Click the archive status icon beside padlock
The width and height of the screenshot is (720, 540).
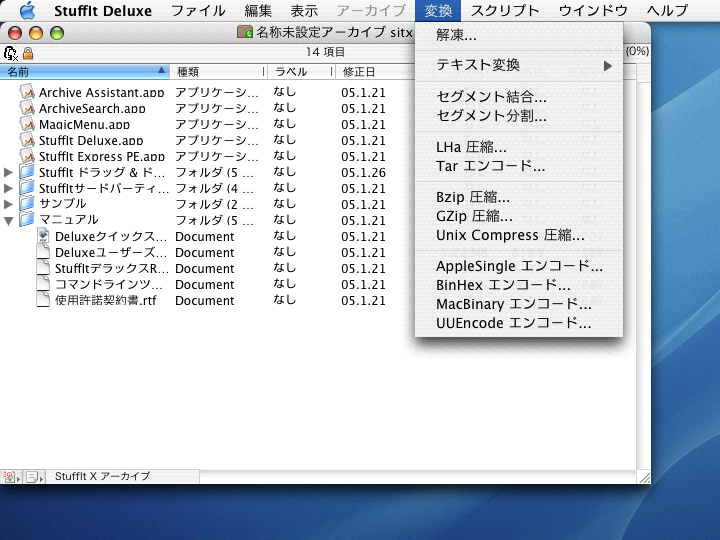point(11,53)
